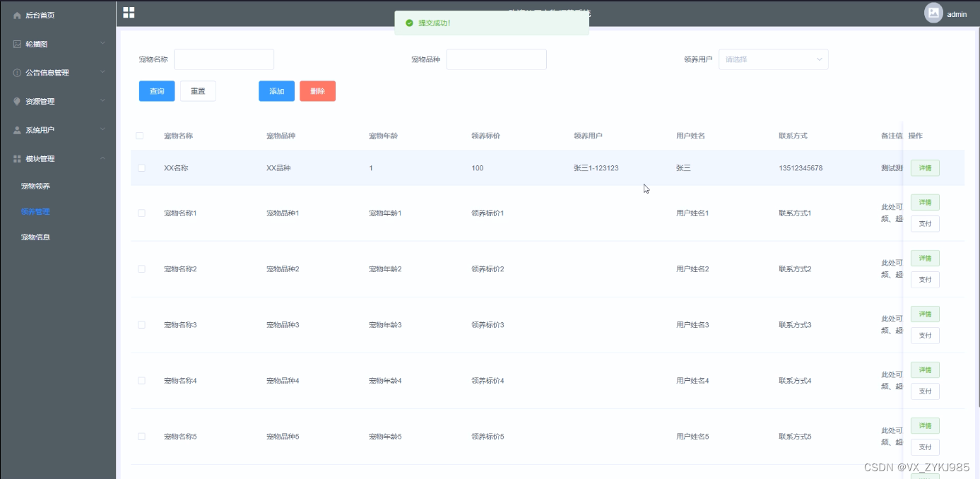The height and width of the screenshot is (479, 980).
Task: Open 详情 for row XX名称
Action: click(x=925, y=168)
